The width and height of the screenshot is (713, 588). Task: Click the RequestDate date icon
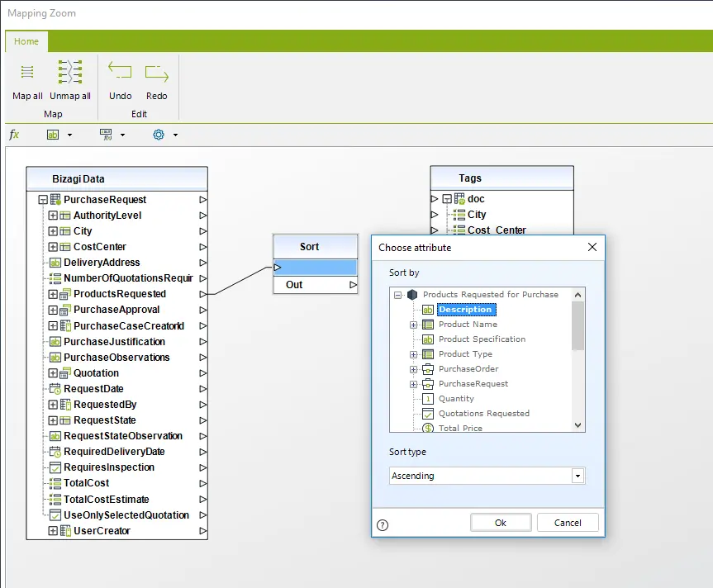tap(55, 389)
